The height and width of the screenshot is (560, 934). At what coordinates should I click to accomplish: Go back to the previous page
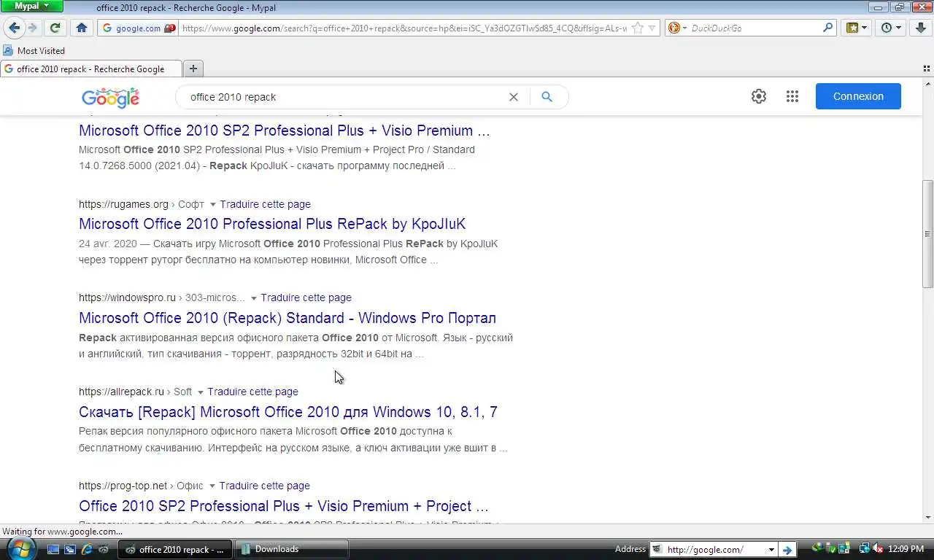[14, 28]
